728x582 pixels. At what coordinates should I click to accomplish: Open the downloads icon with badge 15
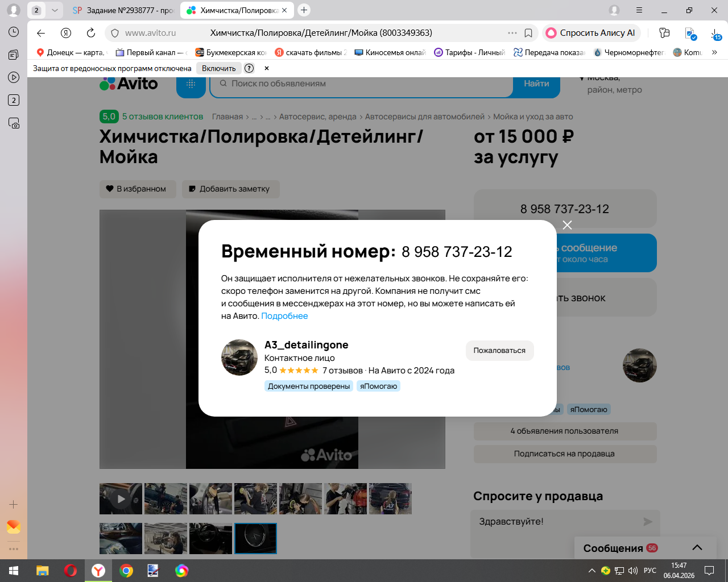pyautogui.click(x=715, y=34)
